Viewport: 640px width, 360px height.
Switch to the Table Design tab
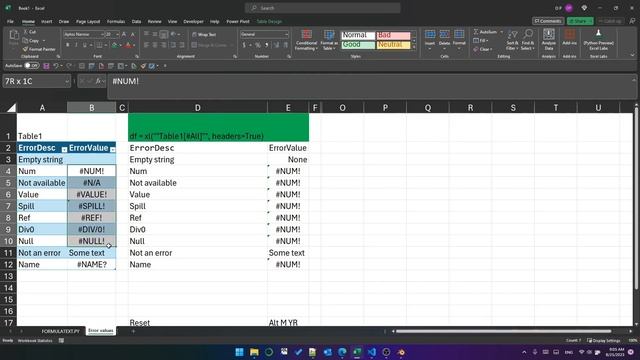coord(269,21)
